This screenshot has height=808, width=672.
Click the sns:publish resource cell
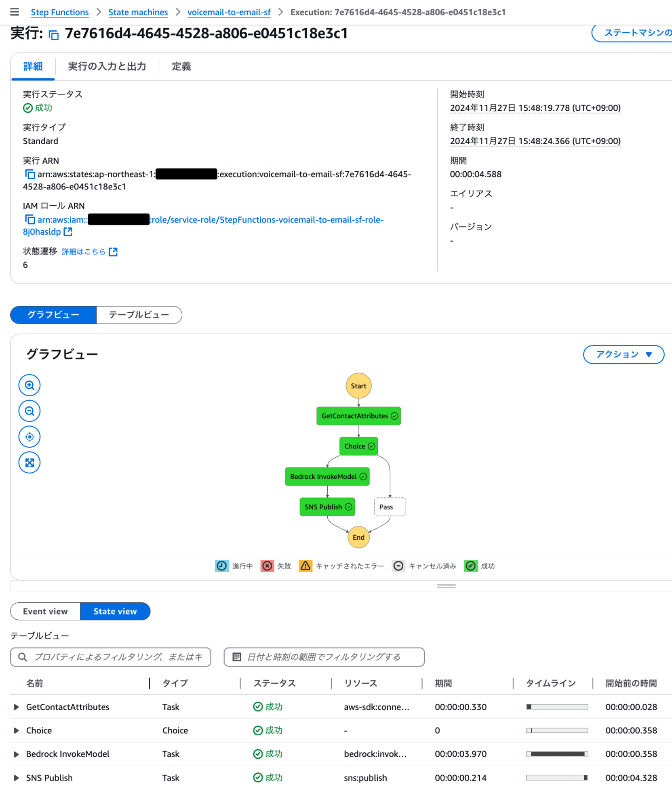[365, 778]
